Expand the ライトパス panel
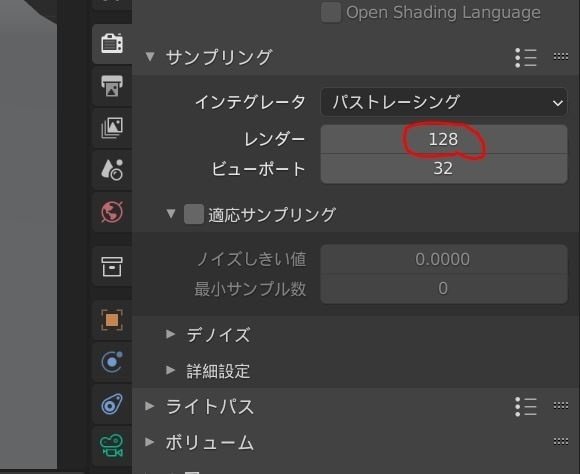 click(150, 406)
